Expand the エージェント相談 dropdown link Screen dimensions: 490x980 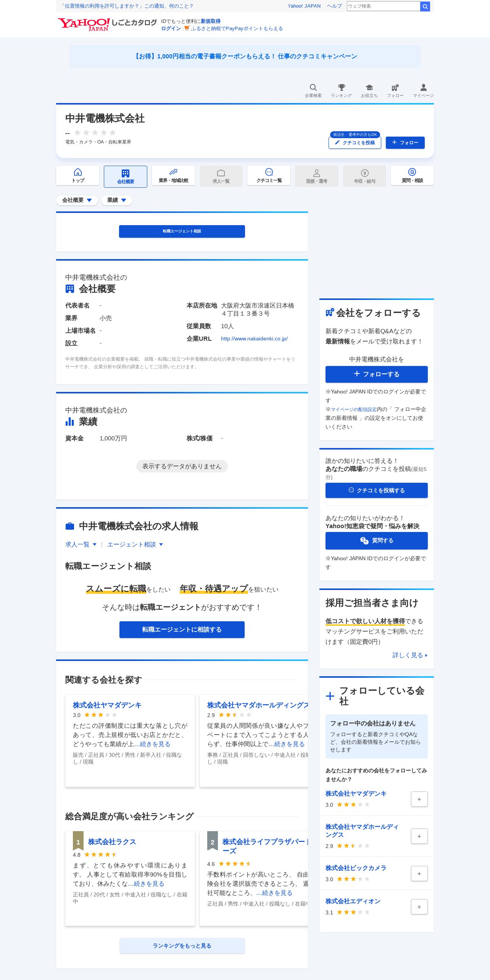(135, 545)
